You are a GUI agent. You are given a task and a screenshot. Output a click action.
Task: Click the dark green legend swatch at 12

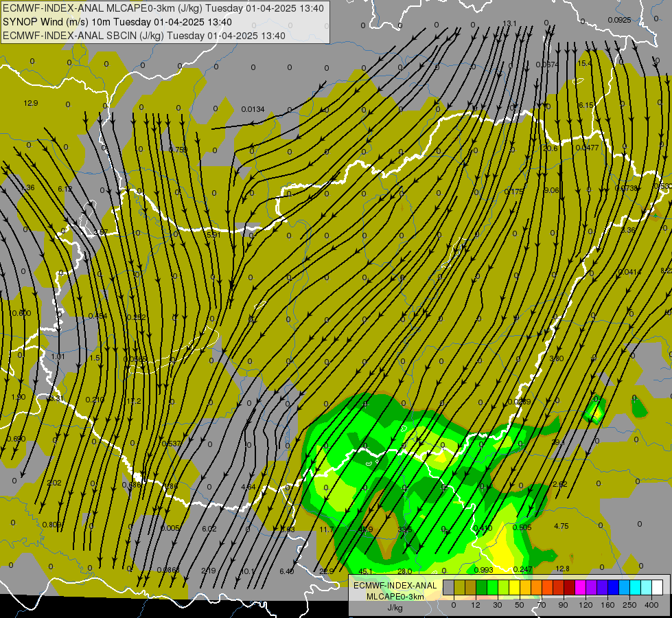coord(482,587)
